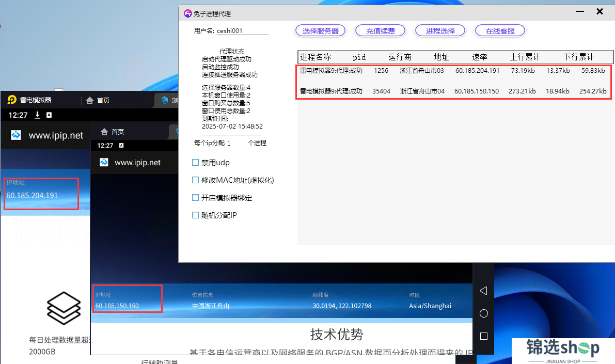Click the expiry time 2025-07-02 15:48:52
The image size is (615, 364).
(232, 126)
